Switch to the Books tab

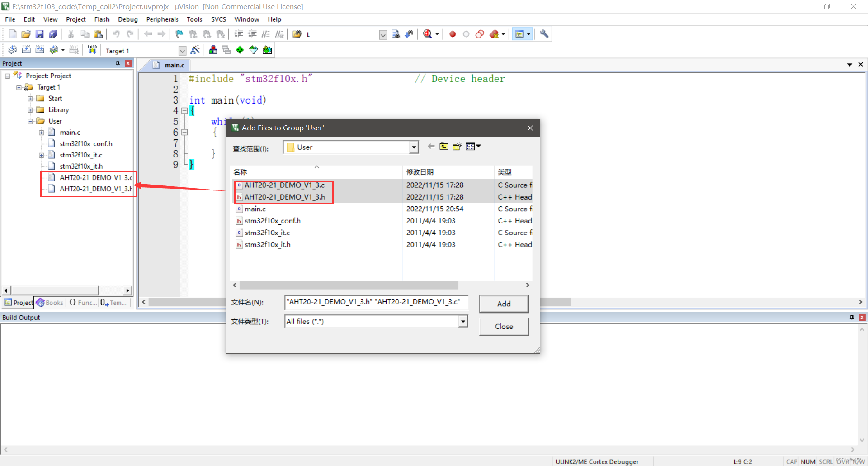pyautogui.click(x=50, y=302)
